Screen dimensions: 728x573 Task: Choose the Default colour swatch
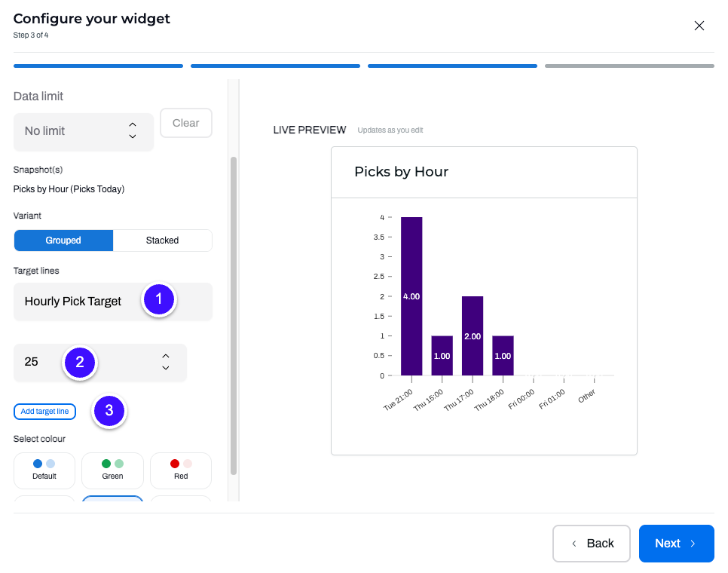coord(44,470)
